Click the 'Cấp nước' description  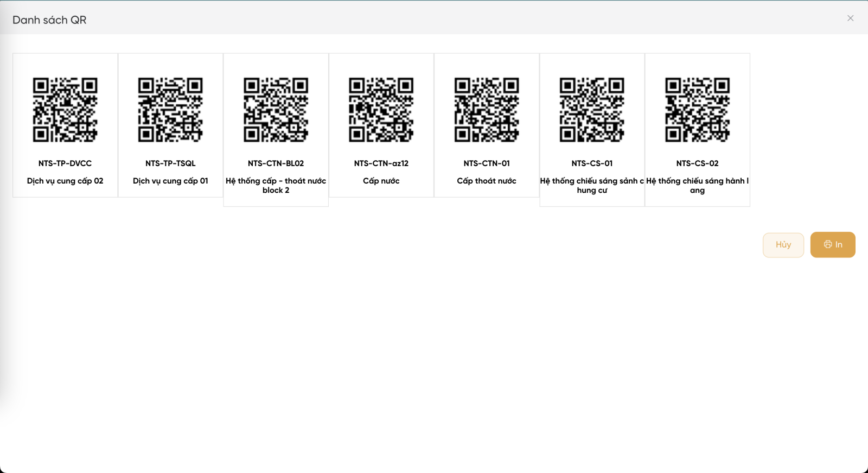point(381,181)
